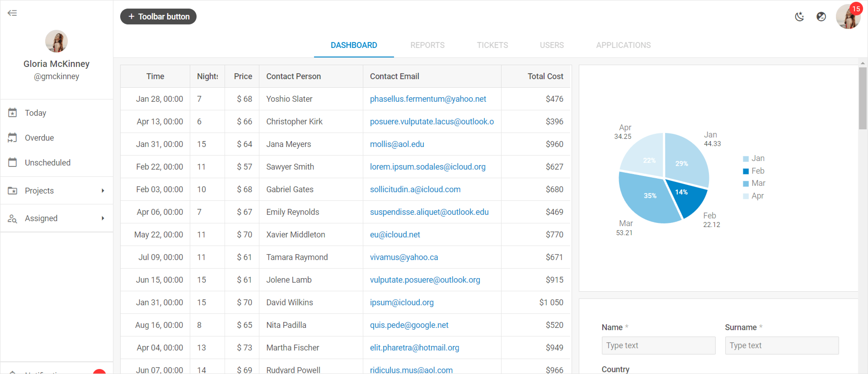Expand the Assigned submenu arrow
Screen dimensions: 868x374
click(x=103, y=218)
